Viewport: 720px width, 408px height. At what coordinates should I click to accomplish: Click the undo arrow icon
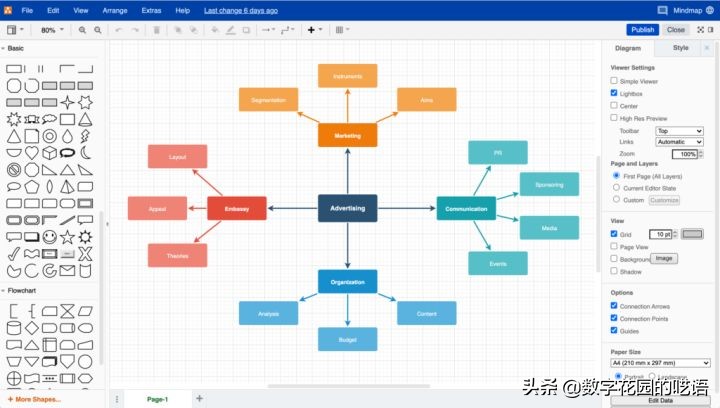[119, 30]
